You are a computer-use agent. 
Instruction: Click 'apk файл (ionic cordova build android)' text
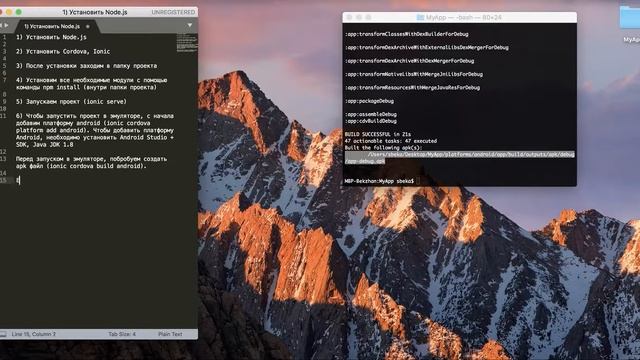click(81, 166)
